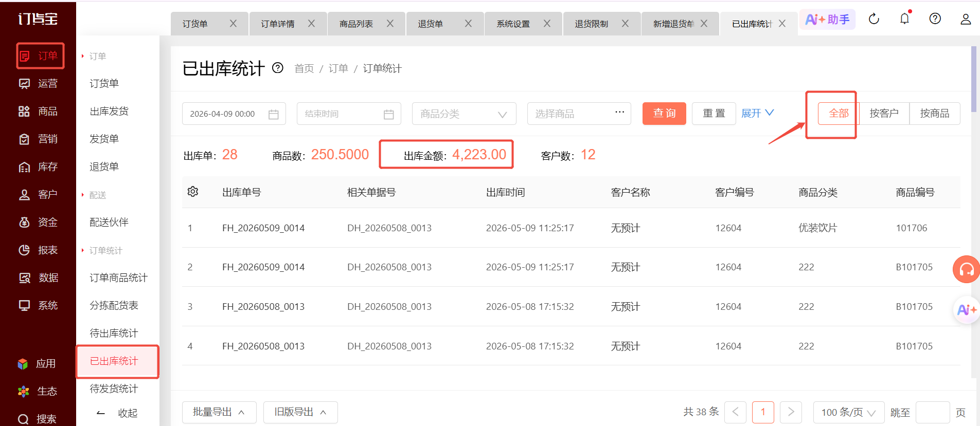Collapse the submenu with 收起
The image size is (980, 426).
click(117, 413)
